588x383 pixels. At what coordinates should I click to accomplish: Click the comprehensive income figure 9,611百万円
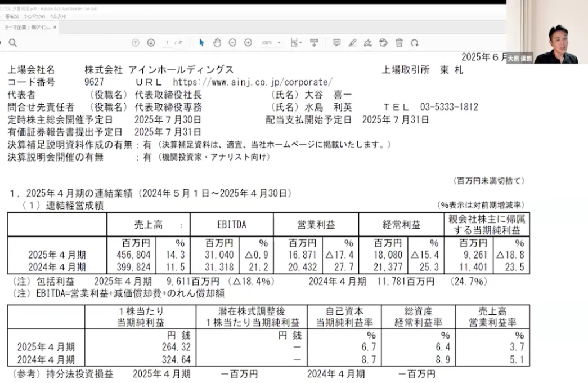(193, 281)
